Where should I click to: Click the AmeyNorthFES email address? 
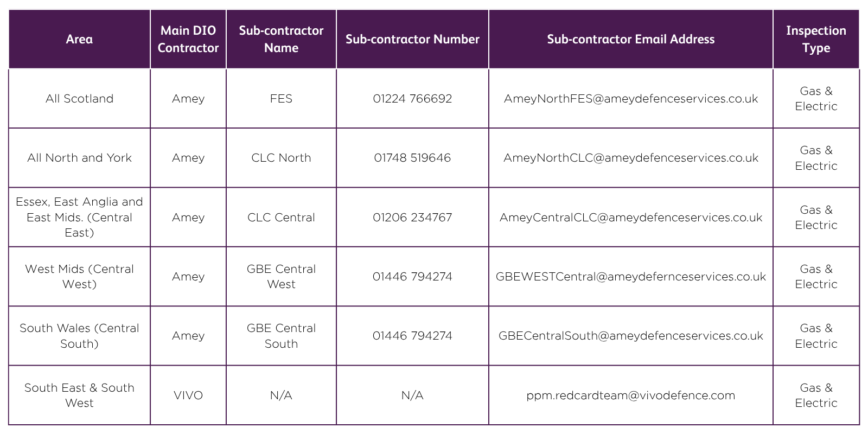point(630,99)
